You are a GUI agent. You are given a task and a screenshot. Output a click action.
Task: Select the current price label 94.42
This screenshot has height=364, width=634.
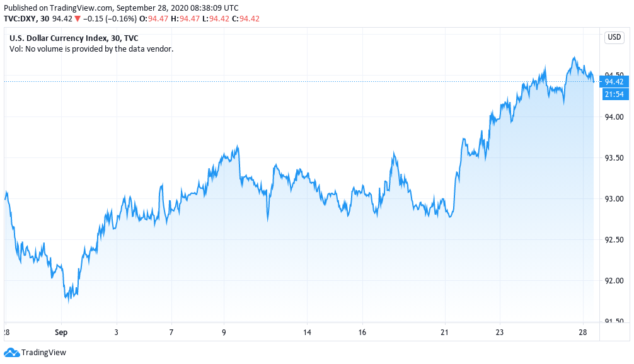(614, 81)
